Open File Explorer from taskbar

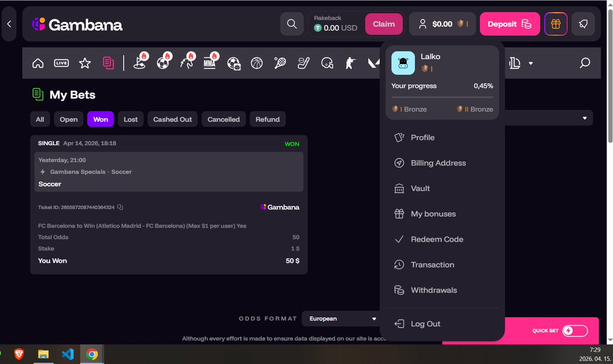[43, 354]
